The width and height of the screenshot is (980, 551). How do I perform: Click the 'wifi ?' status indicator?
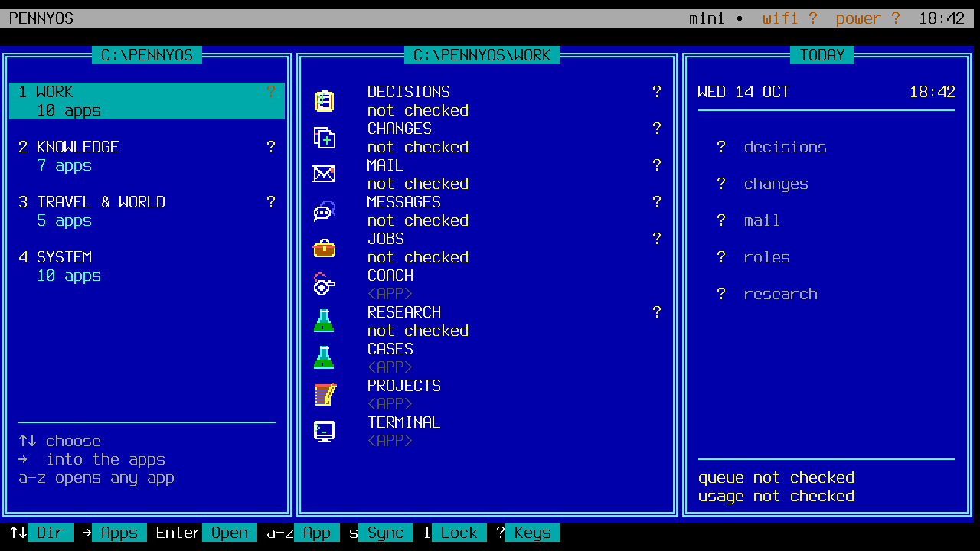[x=790, y=18]
